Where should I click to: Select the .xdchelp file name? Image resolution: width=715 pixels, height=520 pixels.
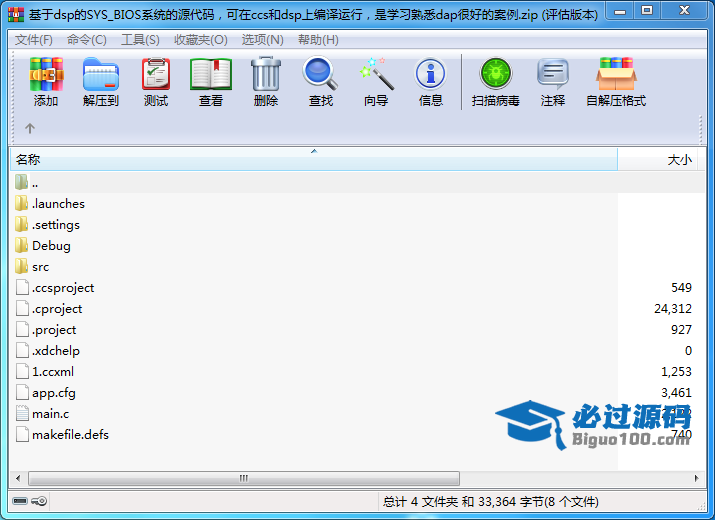point(56,351)
